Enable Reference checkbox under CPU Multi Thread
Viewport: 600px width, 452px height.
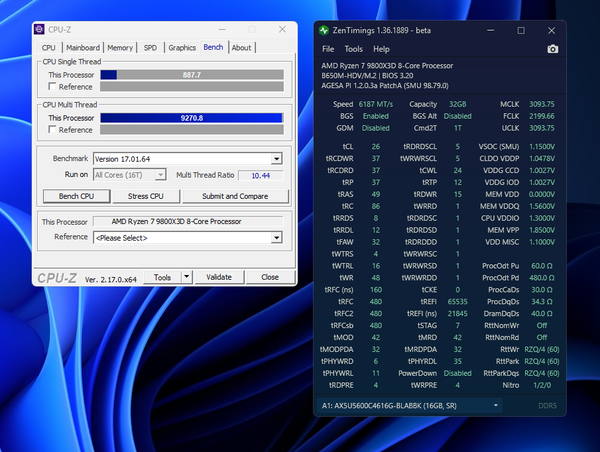coord(53,130)
